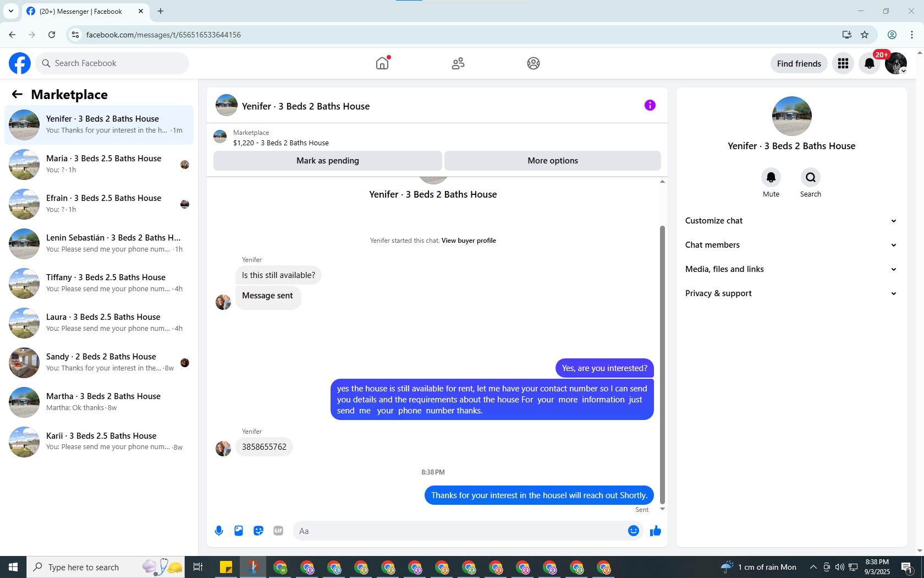Open a new browser tab

point(161,11)
